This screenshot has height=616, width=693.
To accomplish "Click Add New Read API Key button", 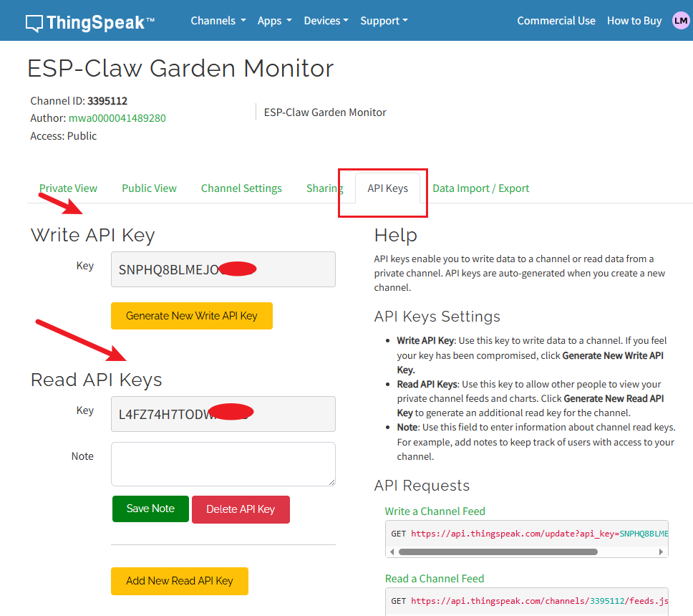I will coord(180,581).
